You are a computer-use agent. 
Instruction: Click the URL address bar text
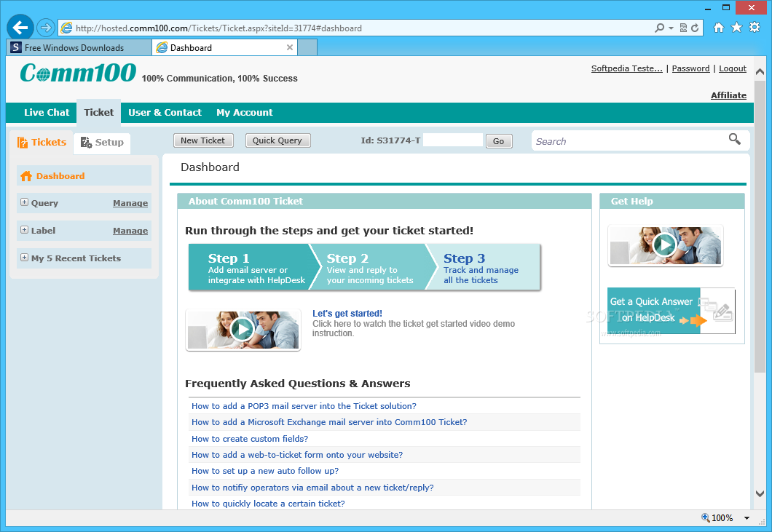[218, 28]
